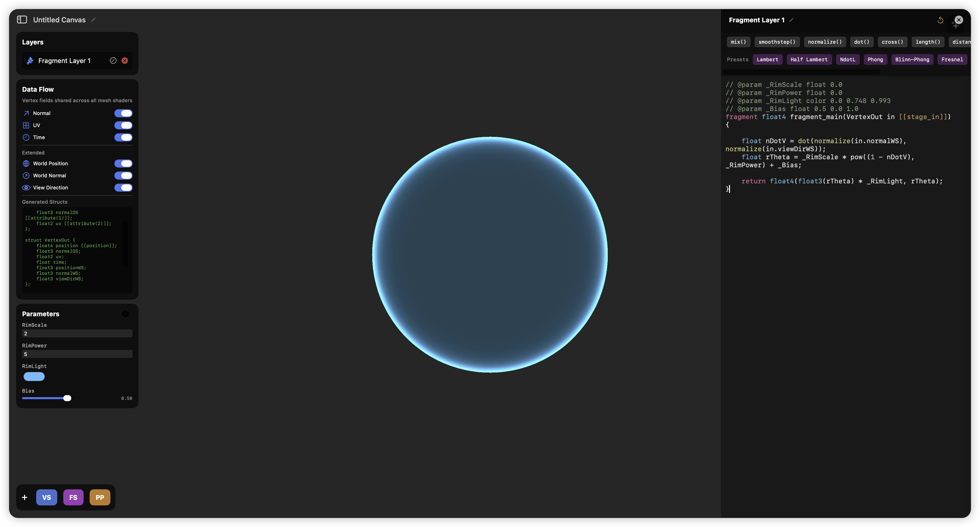Add a new layer with plus button
The image size is (980, 527).
(x=24, y=497)
